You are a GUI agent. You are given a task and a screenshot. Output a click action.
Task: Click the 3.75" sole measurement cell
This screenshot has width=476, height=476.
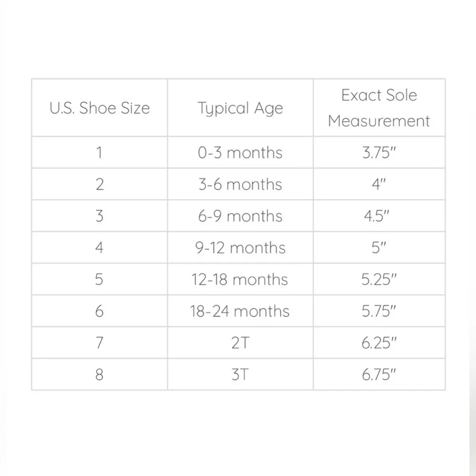[379, 152]
